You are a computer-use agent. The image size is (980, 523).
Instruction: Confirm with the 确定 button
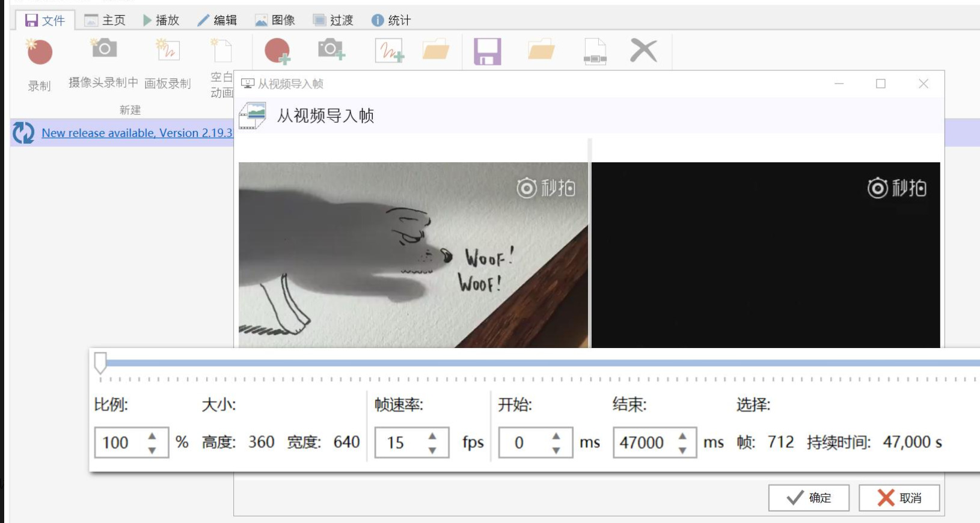click(x=809, y=498)
